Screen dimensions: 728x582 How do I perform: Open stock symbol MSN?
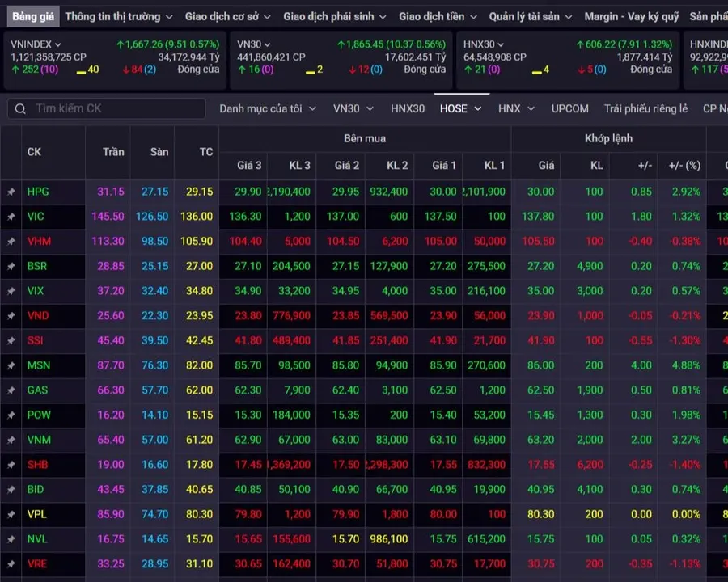coord(39,365)
